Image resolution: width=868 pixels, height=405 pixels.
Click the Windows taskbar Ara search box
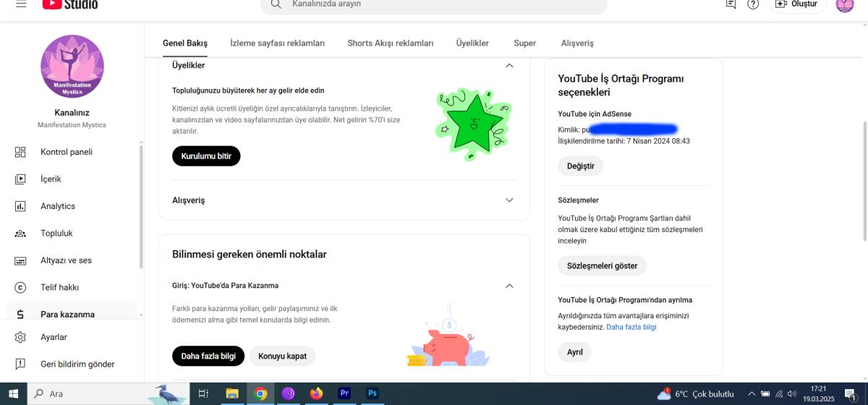click(x=109, y=393)
